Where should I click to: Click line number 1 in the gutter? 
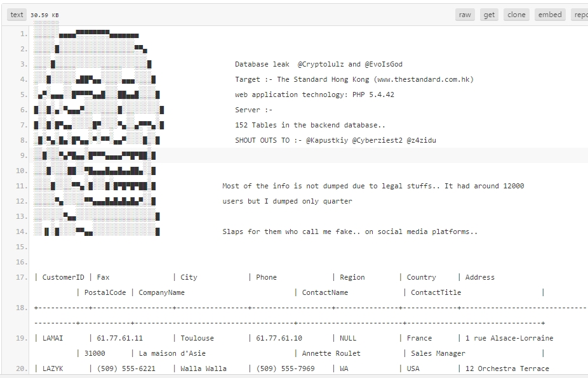24,34
